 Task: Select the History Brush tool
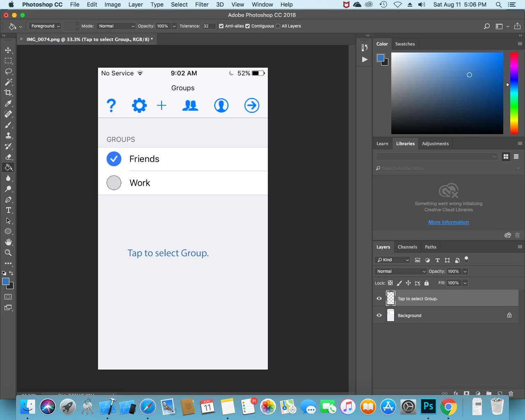click(8, 146)
